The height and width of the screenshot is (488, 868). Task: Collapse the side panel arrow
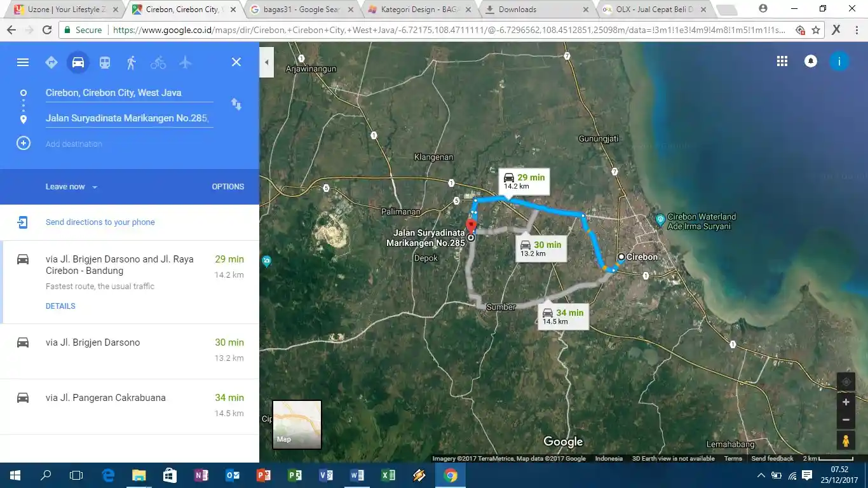[267, 62]
